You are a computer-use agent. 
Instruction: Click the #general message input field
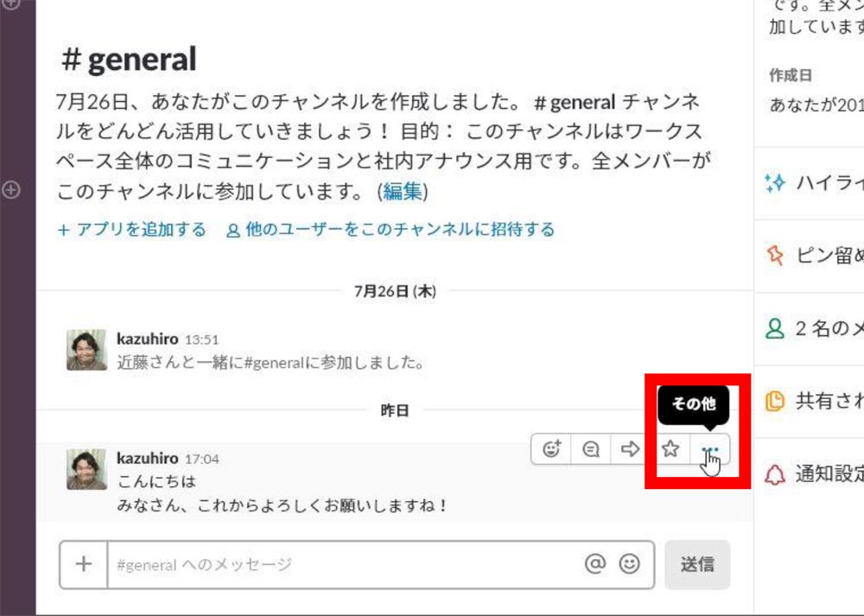(345, 564)
